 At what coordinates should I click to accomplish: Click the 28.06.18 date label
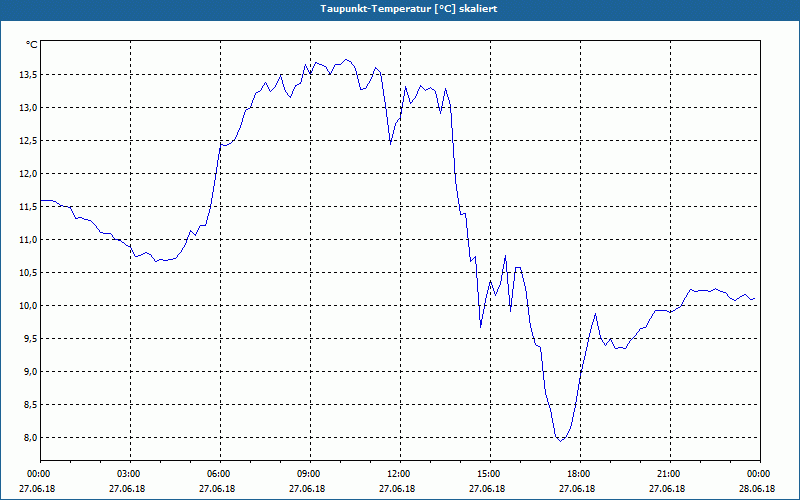(x=757, y=489)
